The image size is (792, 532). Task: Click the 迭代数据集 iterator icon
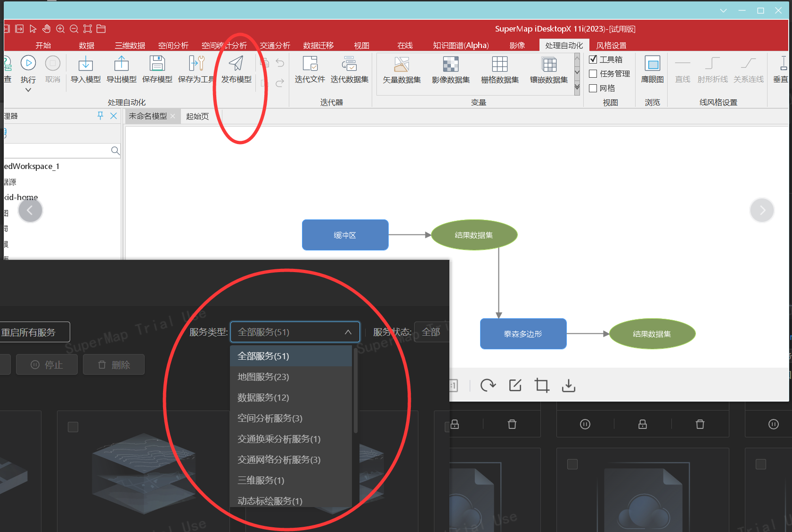pyautogui.click(x=350, y=63)
